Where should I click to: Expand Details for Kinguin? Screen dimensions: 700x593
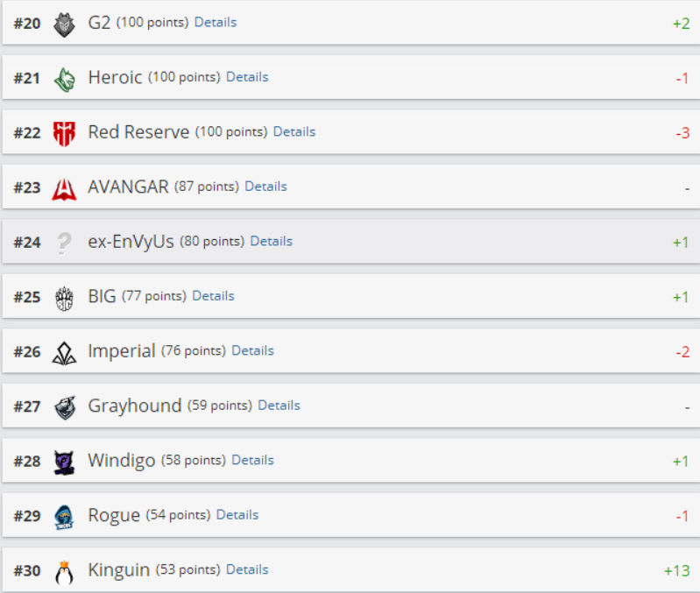(247, 570)
